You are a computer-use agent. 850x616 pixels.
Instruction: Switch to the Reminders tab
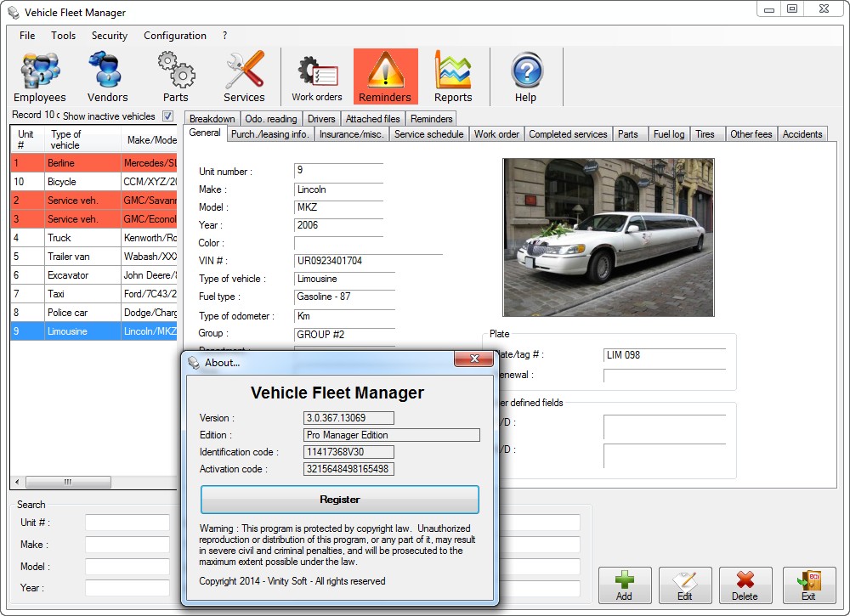pyautogui.click(x=432, y=119)
